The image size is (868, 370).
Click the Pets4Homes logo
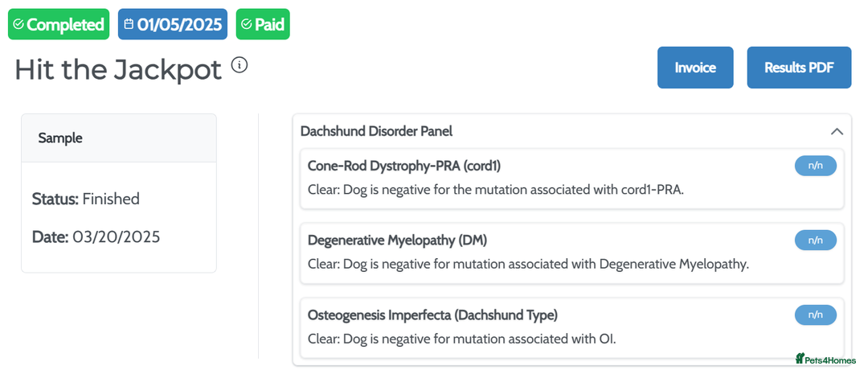click(825, 360)
